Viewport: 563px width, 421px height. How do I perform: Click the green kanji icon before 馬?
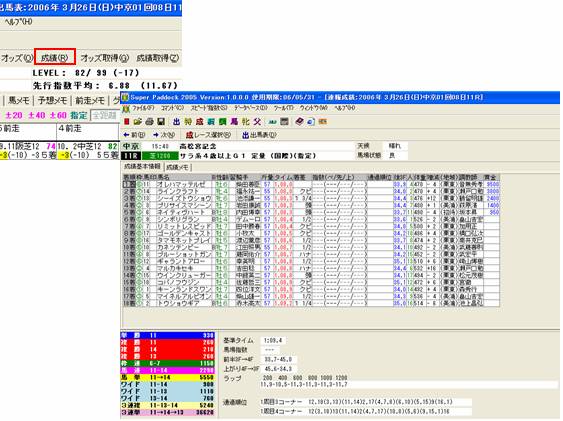click(x=223, y=122)
